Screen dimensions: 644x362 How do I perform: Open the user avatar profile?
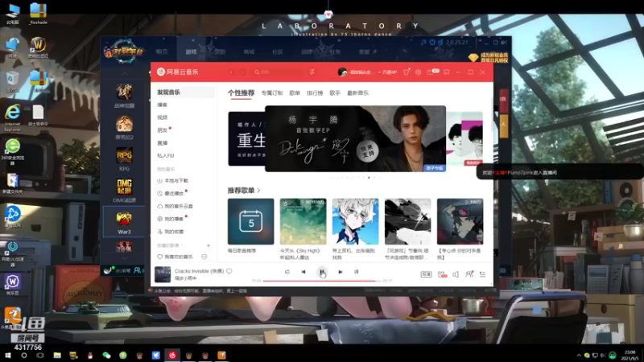[x=342, y=72]
